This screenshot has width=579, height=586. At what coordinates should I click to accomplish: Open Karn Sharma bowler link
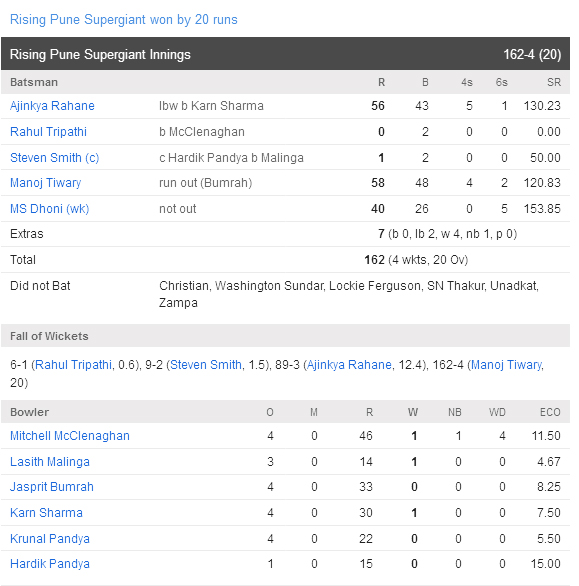(x=46, y=513)
